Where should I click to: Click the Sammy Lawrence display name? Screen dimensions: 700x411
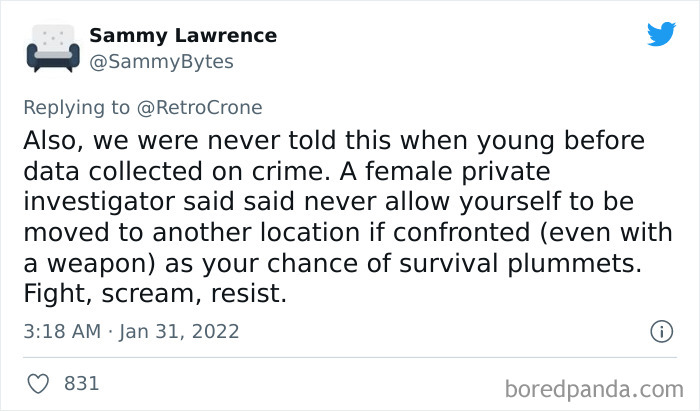click(x=183, y=36)
